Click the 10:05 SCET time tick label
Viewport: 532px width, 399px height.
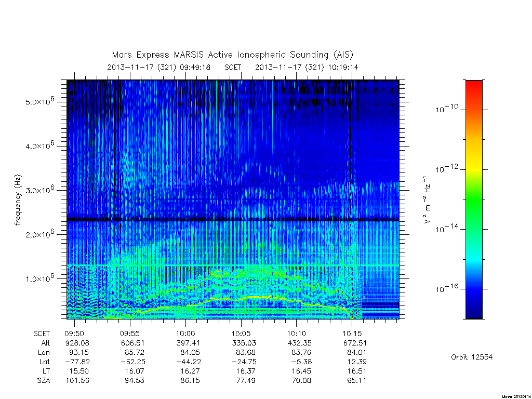(x=241, y=334)
